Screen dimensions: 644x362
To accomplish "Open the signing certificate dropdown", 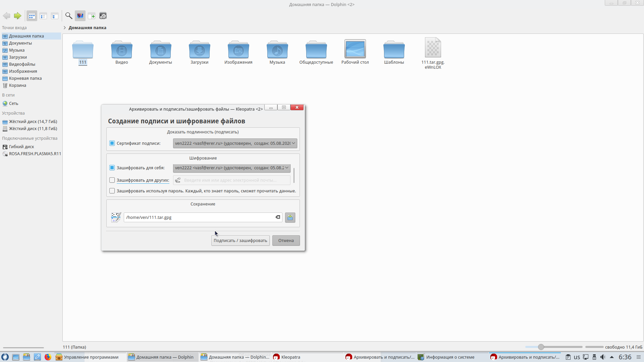I will click(235, 143).
